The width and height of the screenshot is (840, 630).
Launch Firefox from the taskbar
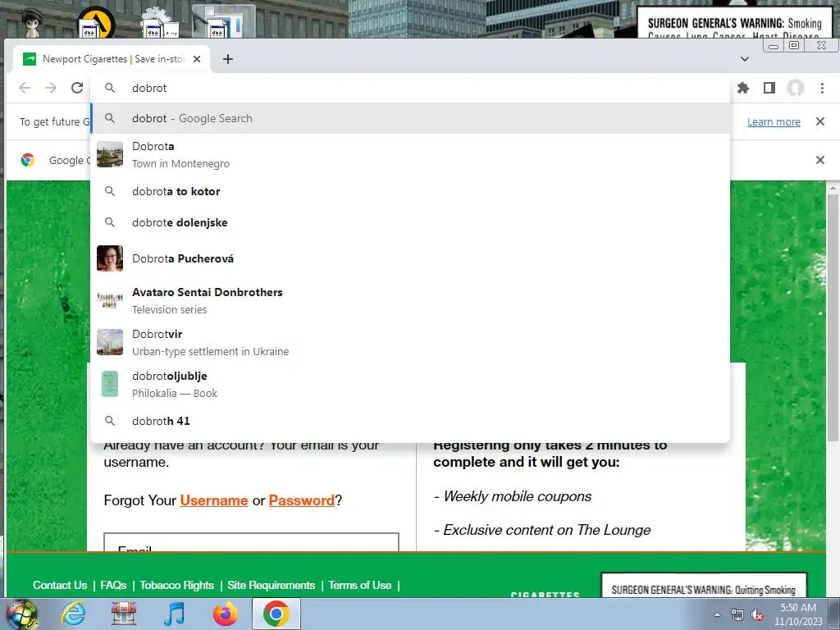tap(225, 614)
